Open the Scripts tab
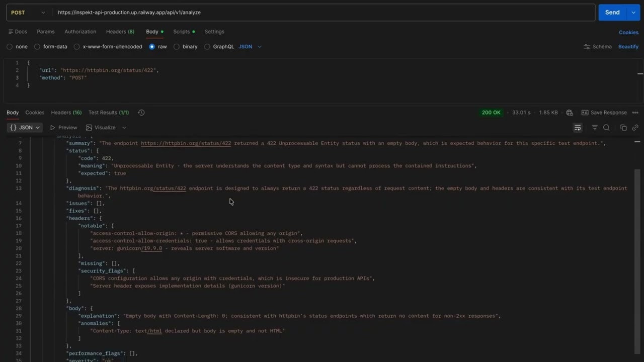The height and width of the screenshot is (362, 644). click(184, 32)
